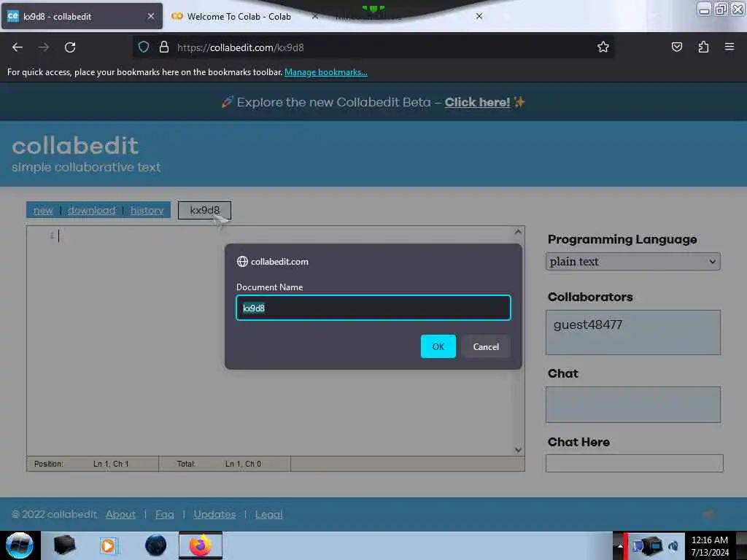This screenshot has height=560, width=747.
Task: Click the padlock site security icon
Action: (164, 47)
